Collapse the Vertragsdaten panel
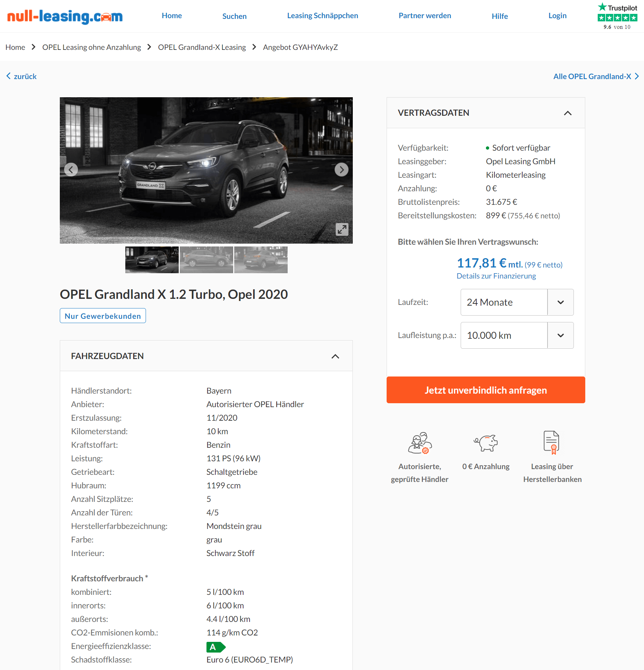The width and height of the screenshot is (644, 670). click(x=567, y=113)
